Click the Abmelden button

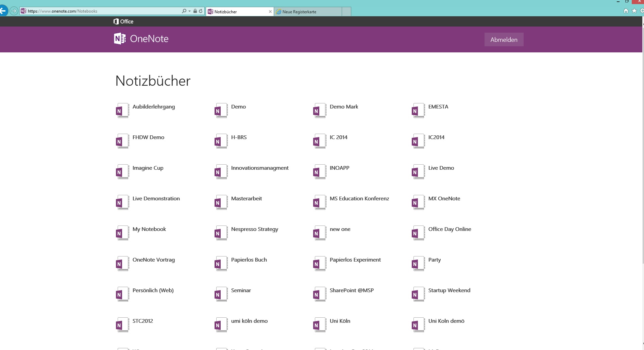click(504, 39)
